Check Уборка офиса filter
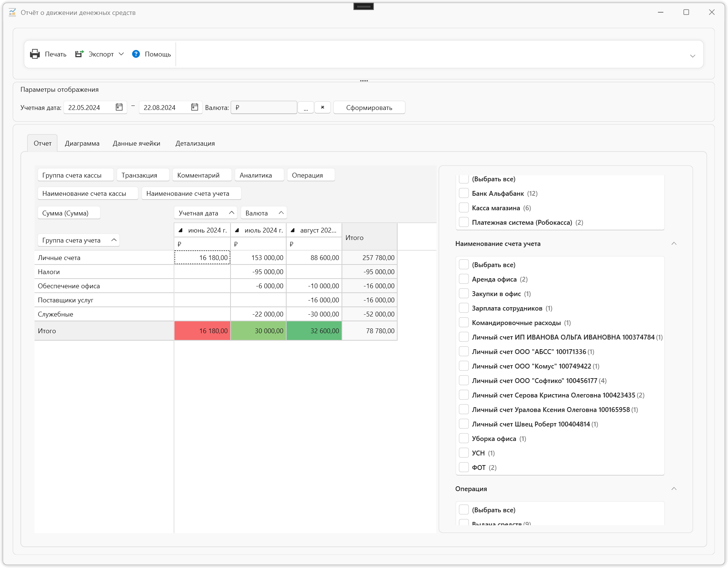 point(464,438)
